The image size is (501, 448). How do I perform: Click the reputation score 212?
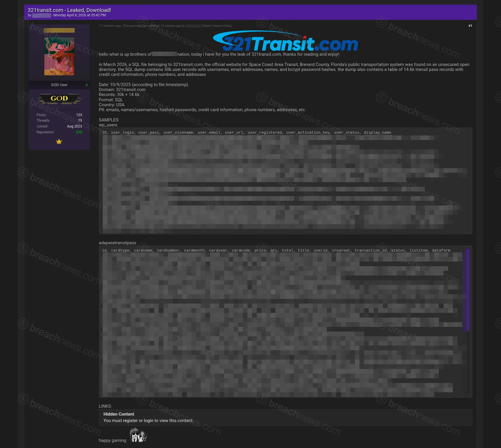coord(79,132)
